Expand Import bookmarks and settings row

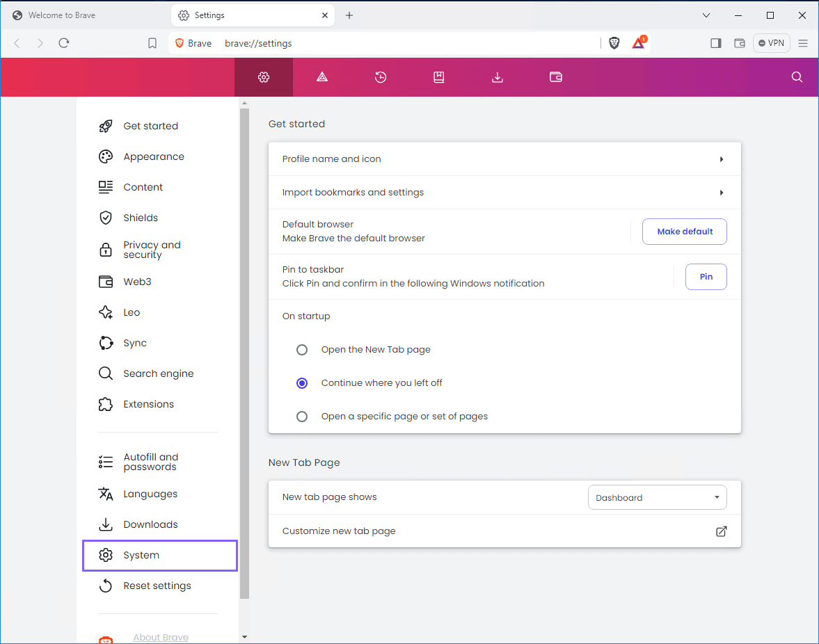coord(504,193)
